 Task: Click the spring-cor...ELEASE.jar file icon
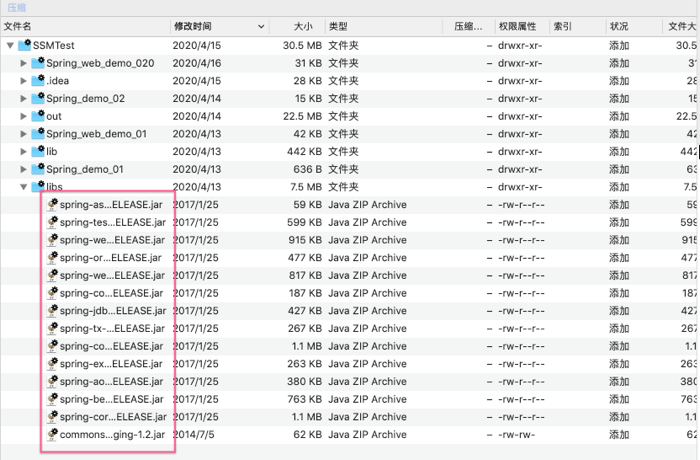tap(53, 416)
